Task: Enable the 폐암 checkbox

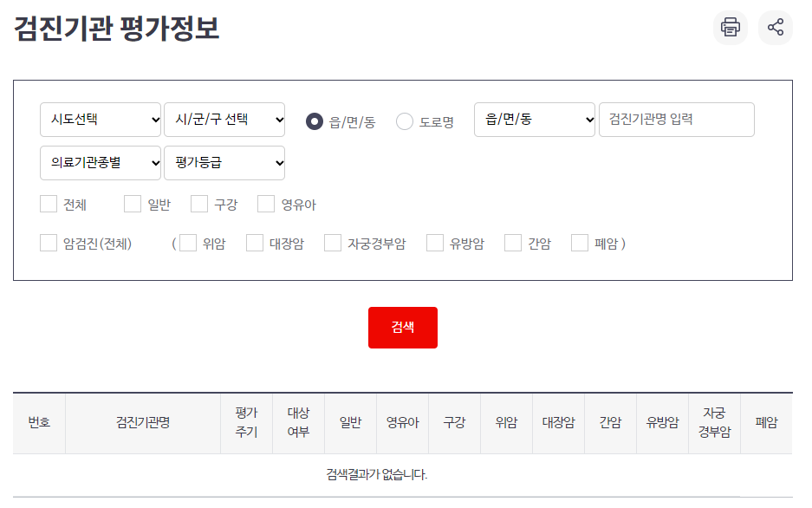Action: (578, 243)
